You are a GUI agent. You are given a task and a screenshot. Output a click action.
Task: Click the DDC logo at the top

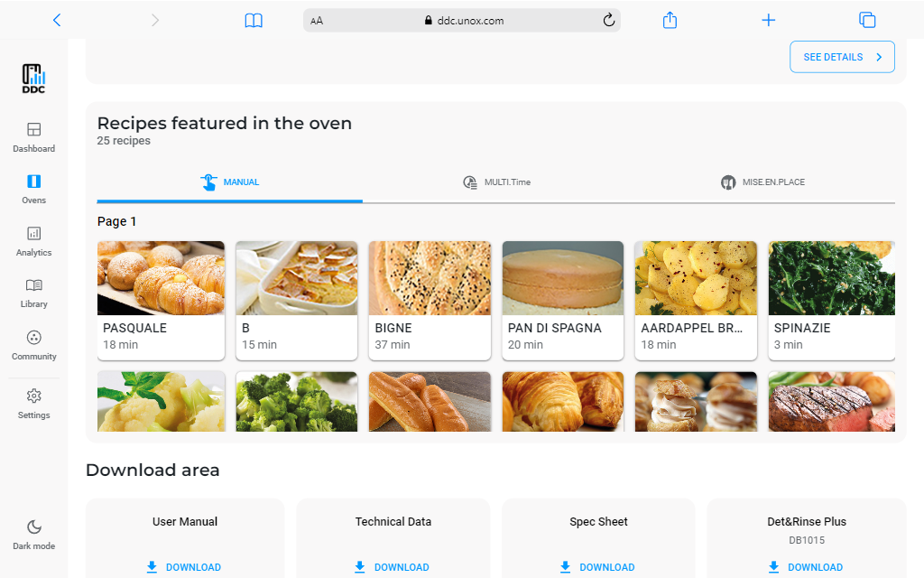(x=33, y=79)
